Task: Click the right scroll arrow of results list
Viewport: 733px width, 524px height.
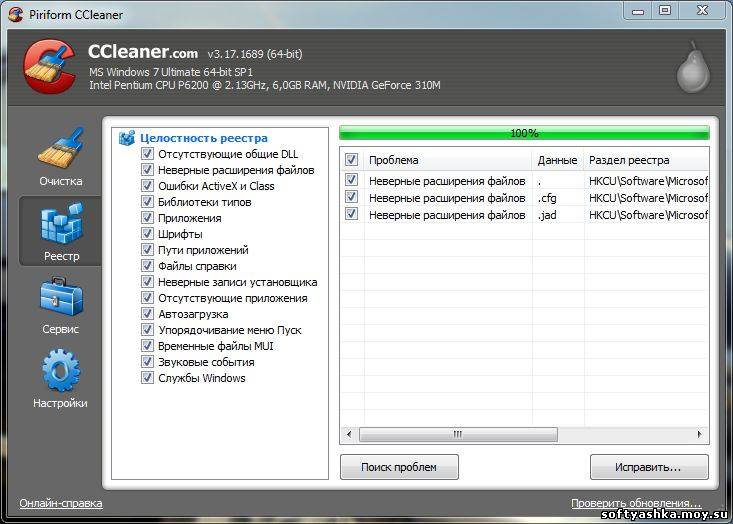Action: (699, 434)
